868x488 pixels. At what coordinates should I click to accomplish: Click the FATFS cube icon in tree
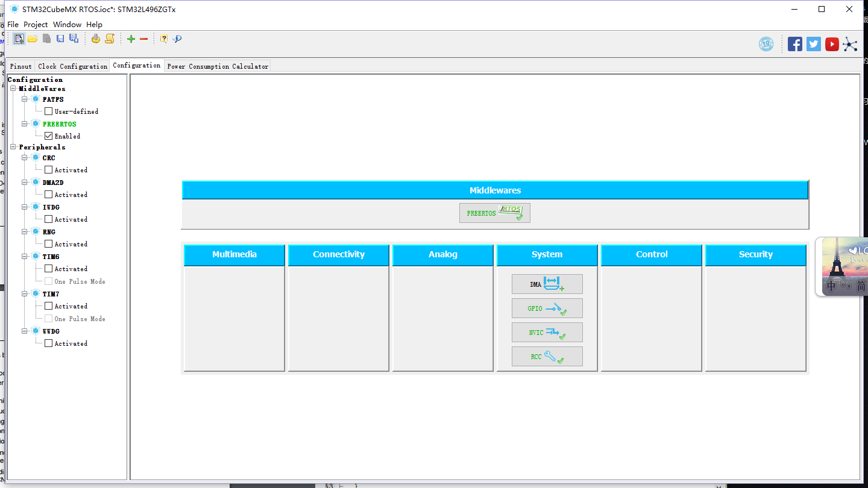(x=36, y=99)
